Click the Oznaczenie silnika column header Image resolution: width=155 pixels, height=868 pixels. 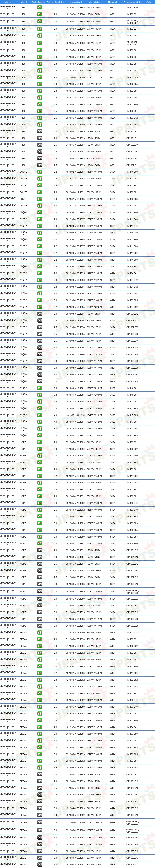(x=132, y=2)
